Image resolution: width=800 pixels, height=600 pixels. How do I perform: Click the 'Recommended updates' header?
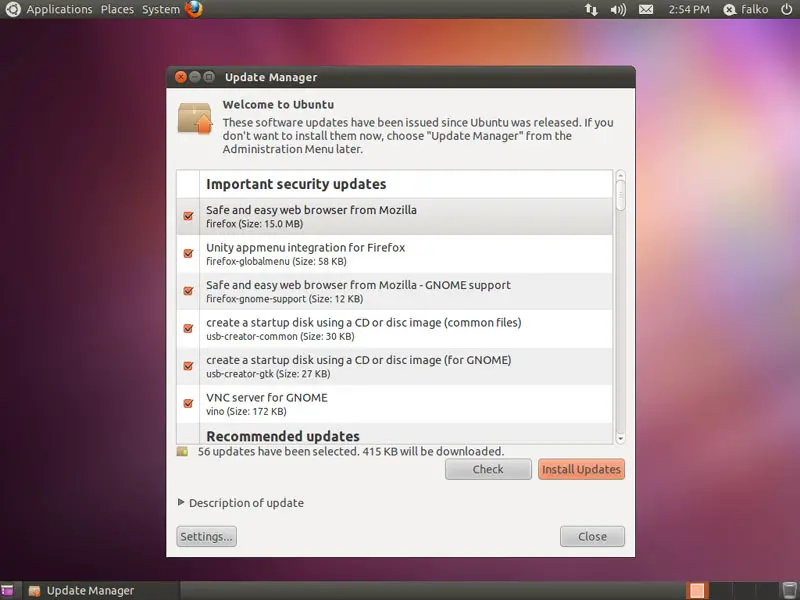[x=283, y=436]
